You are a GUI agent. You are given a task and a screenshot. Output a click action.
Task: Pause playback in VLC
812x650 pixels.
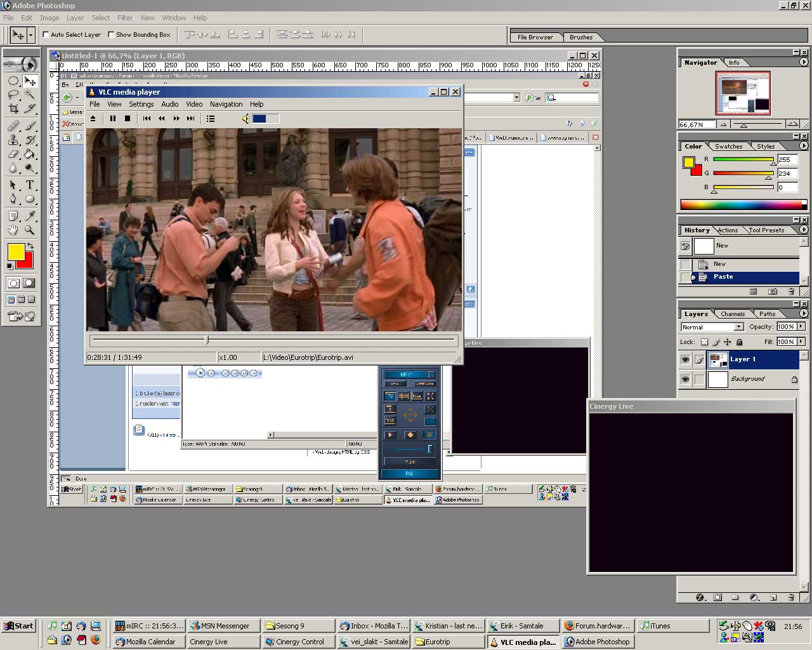coord(113,119)
